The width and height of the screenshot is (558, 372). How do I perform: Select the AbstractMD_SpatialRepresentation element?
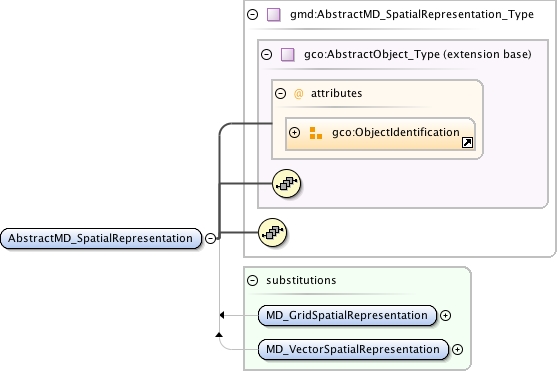point(101,239)
